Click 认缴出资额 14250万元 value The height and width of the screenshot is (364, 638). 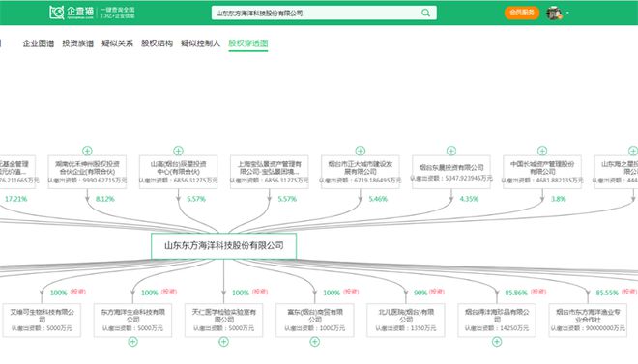point(497,328)
